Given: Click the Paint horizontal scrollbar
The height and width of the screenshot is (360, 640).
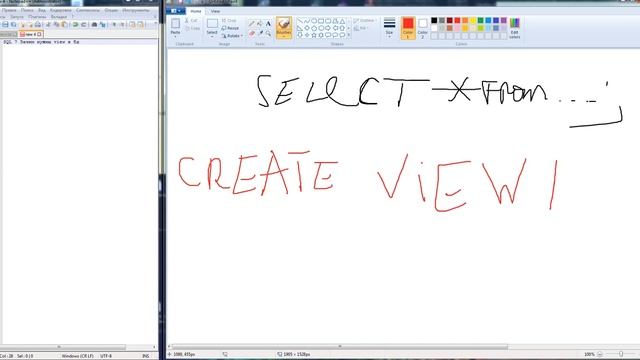Looking at the screenshot, I should (x=340, y=347).
